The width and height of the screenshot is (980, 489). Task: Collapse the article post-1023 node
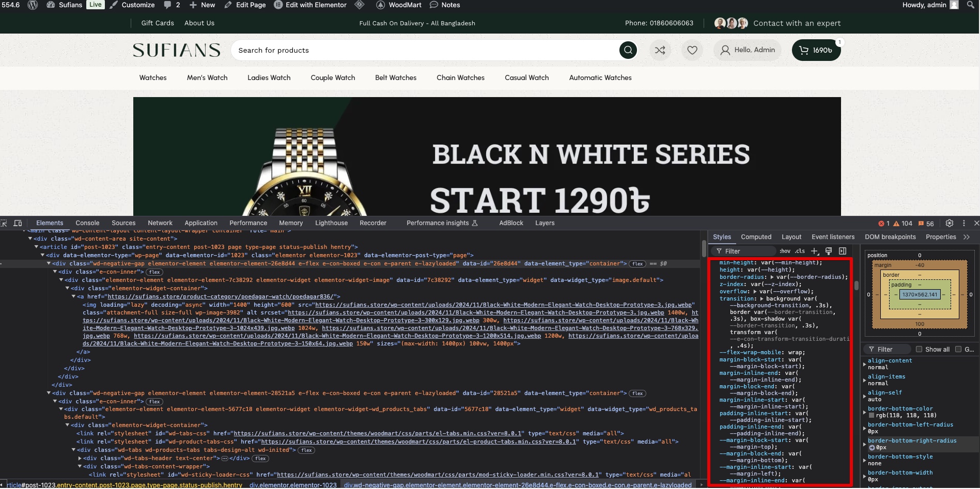click(36, 247)
